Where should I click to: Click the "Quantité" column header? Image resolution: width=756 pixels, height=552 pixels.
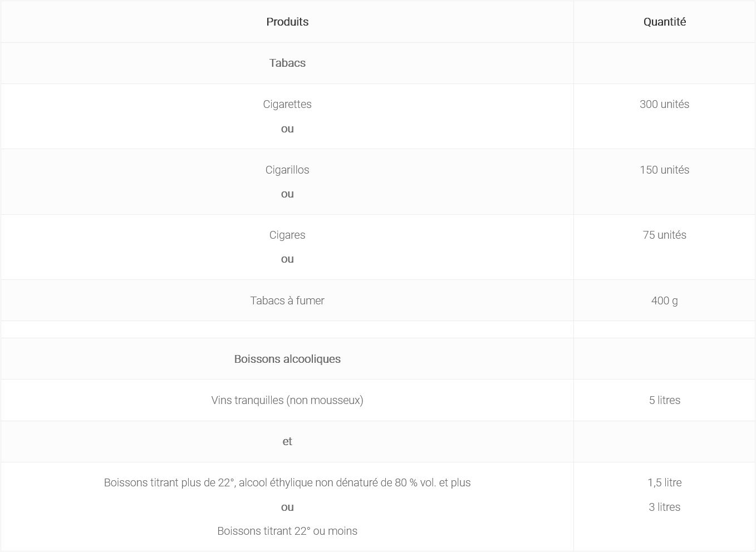pyautogui.click(x=664, y=22)
